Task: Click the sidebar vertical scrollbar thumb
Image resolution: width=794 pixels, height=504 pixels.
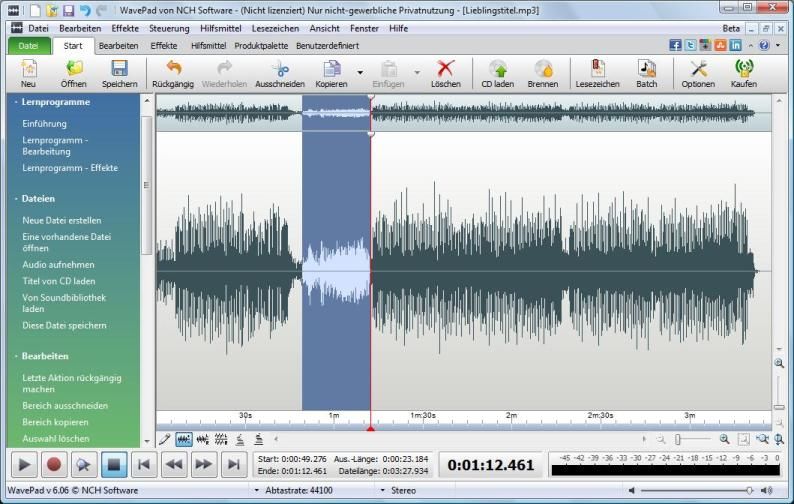Action: click(146, 185)
